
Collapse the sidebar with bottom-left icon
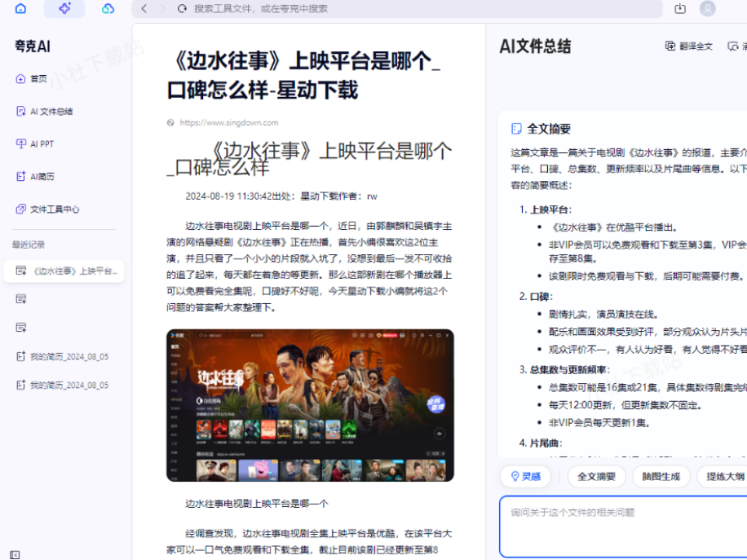click(x=15, y=555)
